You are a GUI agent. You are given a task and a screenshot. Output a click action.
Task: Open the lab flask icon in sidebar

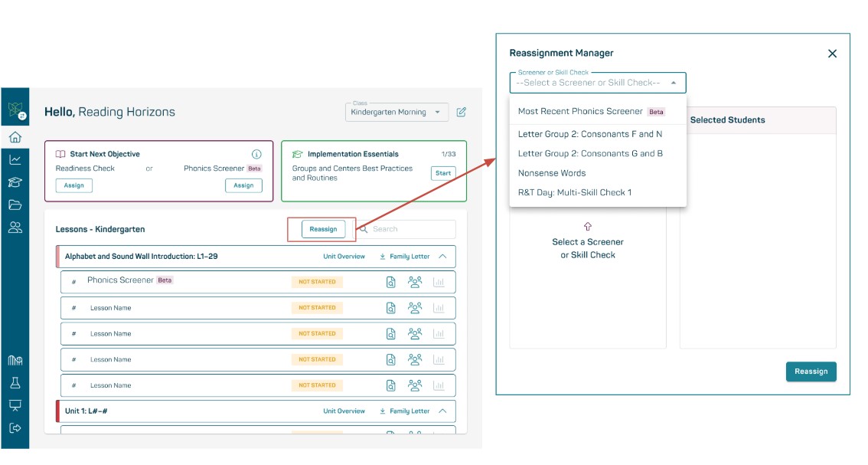point(15,383)
